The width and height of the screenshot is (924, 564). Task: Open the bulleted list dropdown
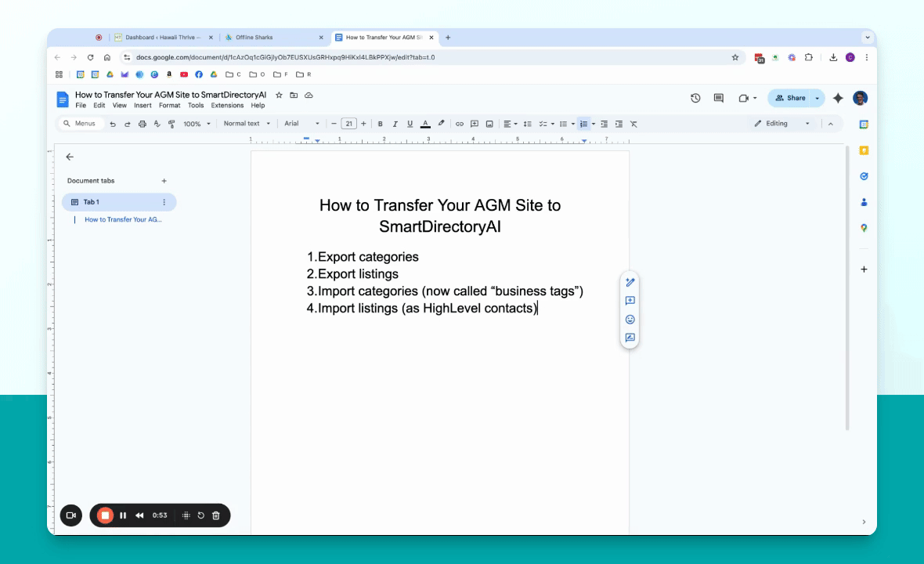click(x=567, y=124)
